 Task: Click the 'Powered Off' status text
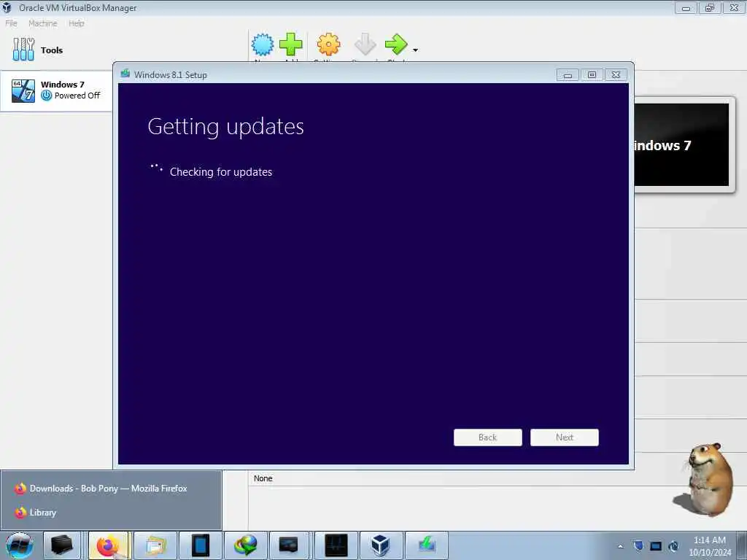point(77,96)
